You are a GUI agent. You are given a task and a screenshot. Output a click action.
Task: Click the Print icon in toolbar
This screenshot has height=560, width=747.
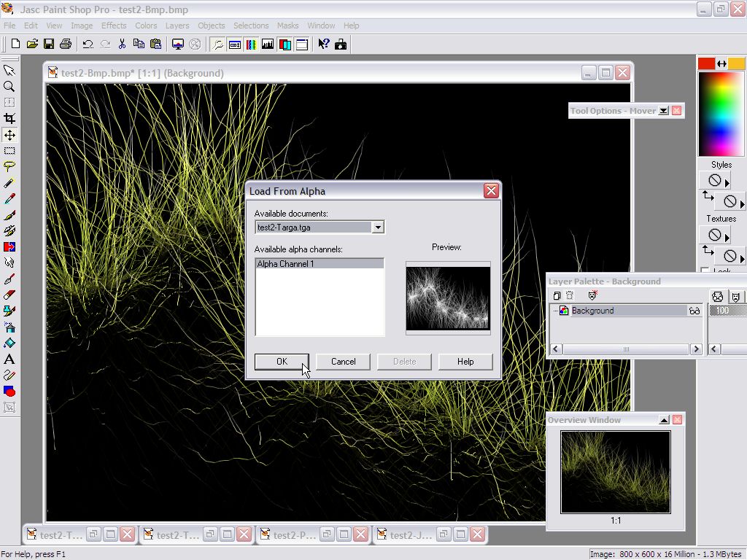pos(66,44)
